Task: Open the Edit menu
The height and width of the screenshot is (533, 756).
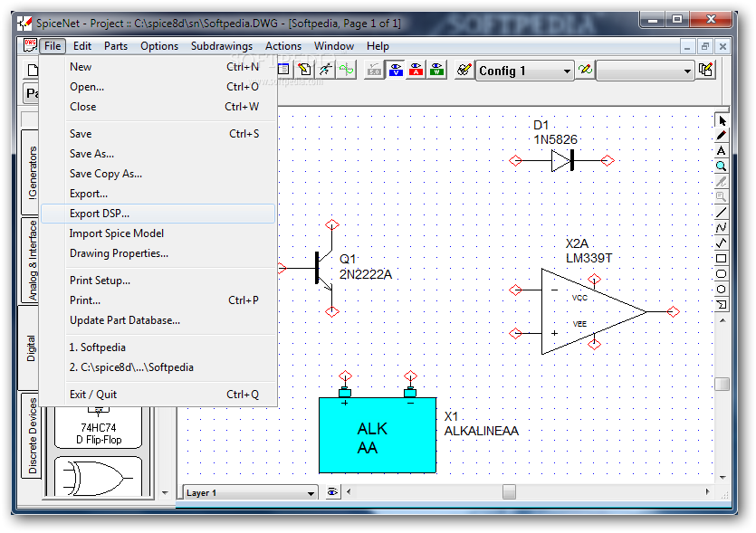Action: (82, 46)
